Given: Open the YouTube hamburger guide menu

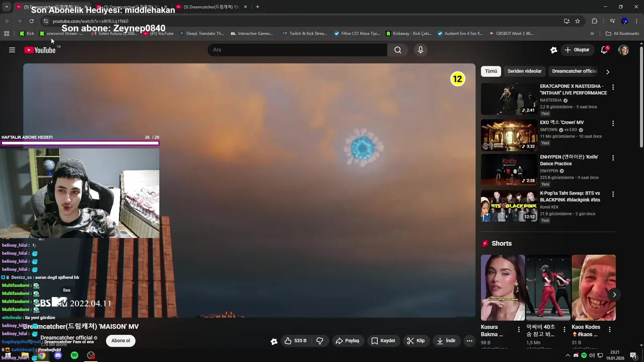Looking at the screenshot, I should click(x=12, y=50).
